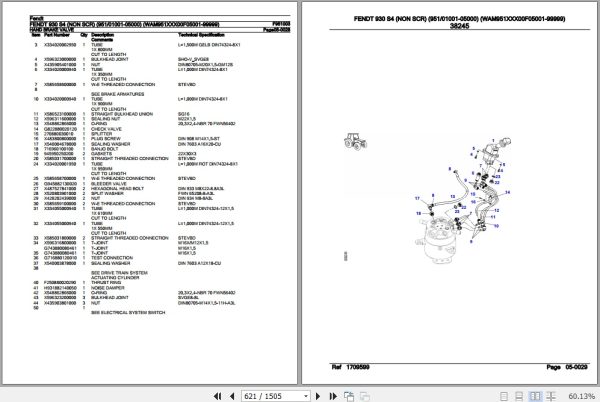Select the Page 05-0029 footer on the diagram page
Image resolution: width=600 pixels, height=402 pixels.
(x=567, y=367)
